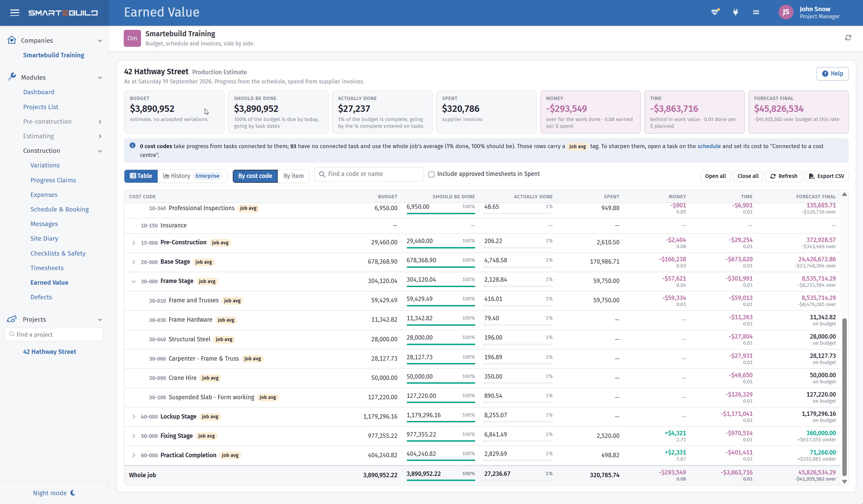Click the Modules wrench icon

tap(12, 77)
